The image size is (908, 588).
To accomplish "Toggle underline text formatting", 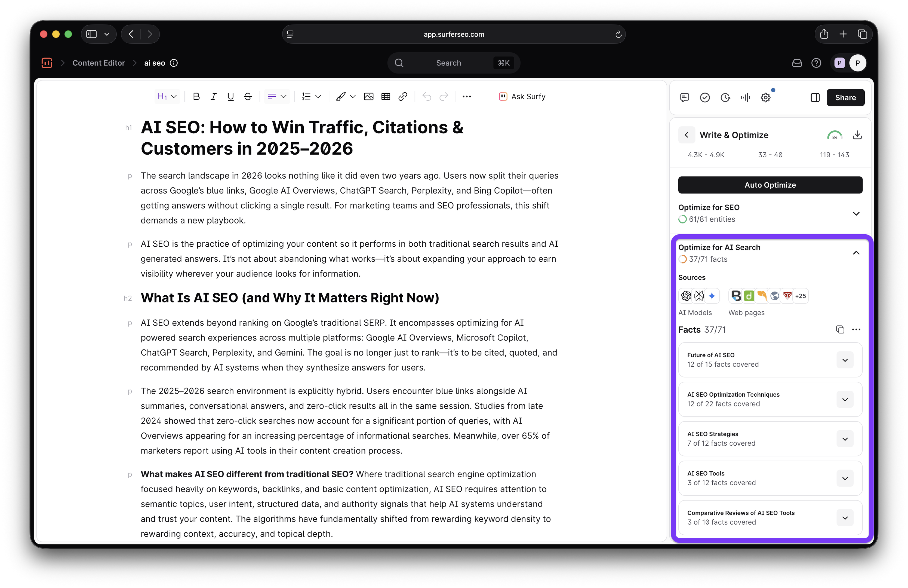I will pos(230,97).
